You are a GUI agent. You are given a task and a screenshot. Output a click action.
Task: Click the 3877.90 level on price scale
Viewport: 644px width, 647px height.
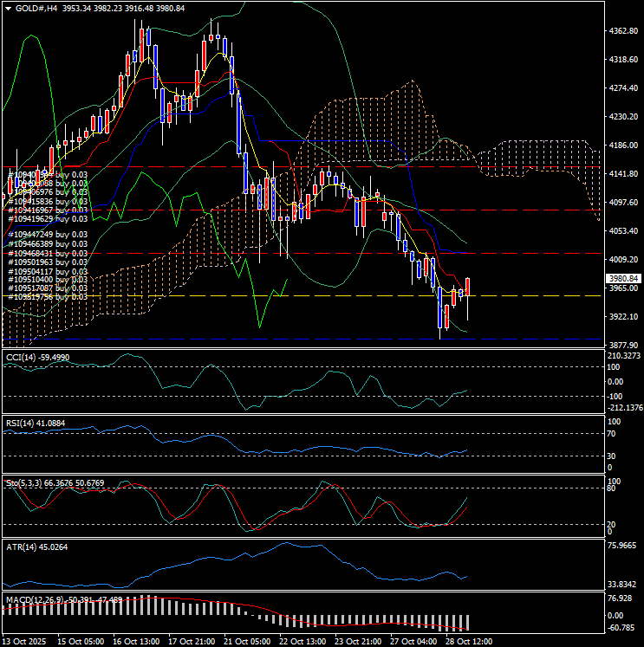[622, 345]
